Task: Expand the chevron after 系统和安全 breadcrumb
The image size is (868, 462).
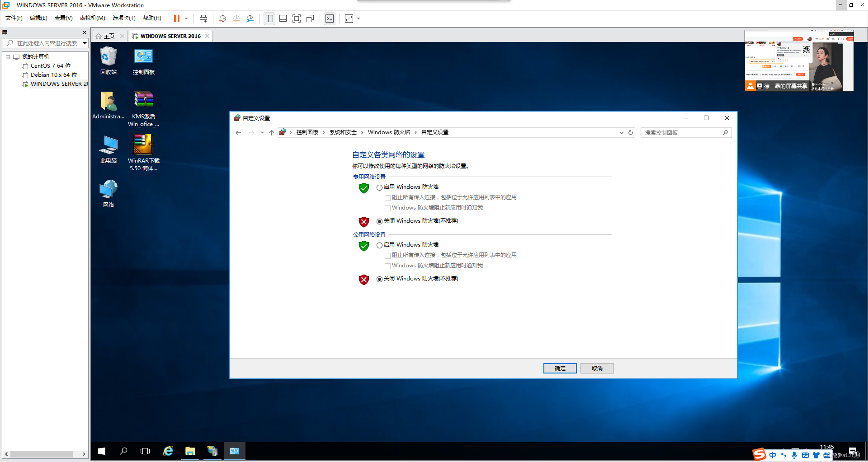Action: click(x=362, y=133)
